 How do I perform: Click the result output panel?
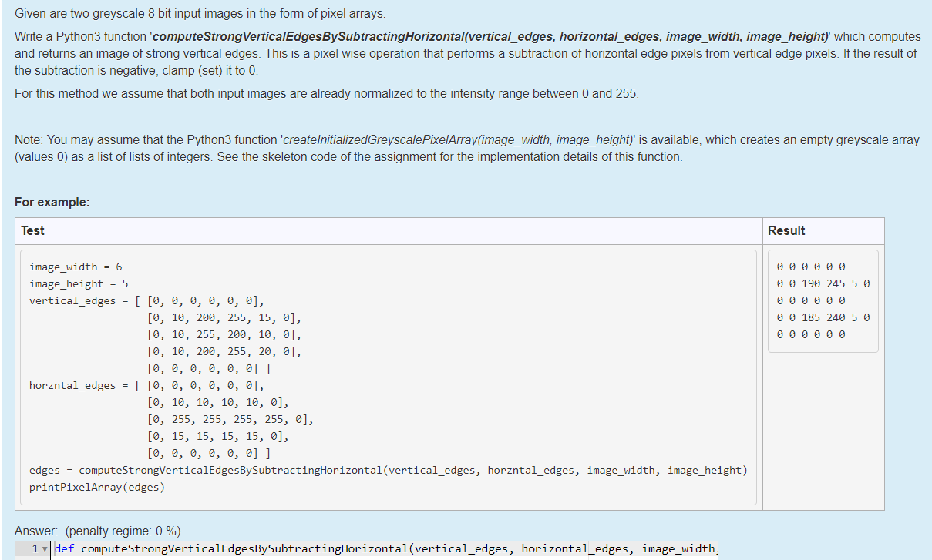pyautogui.click(x=822, y=300)
